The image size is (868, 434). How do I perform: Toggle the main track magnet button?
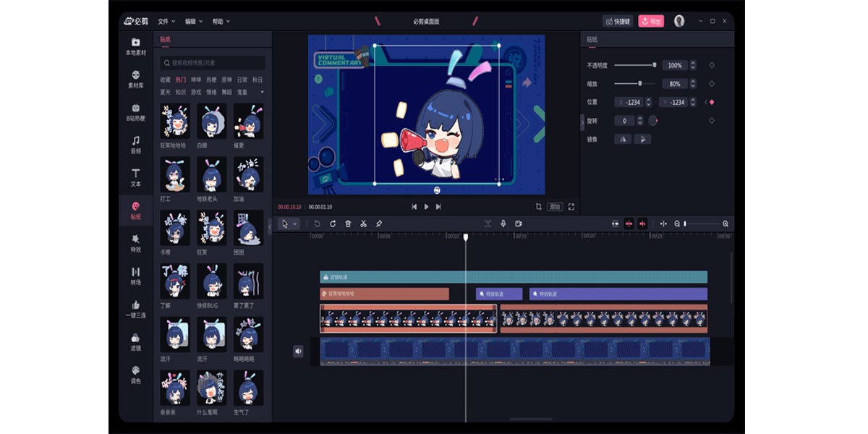click(616, 224)
